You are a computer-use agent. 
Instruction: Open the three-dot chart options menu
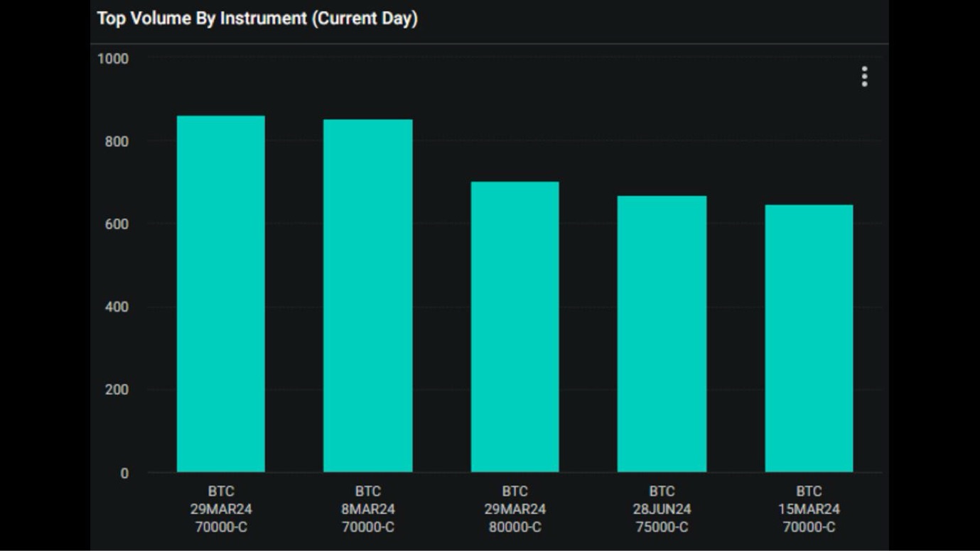tap(864, 77)
